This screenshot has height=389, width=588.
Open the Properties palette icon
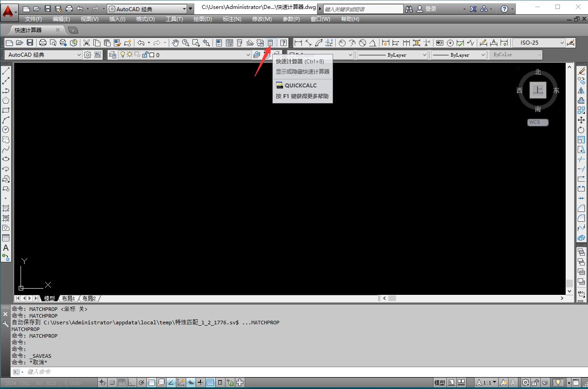219,43
